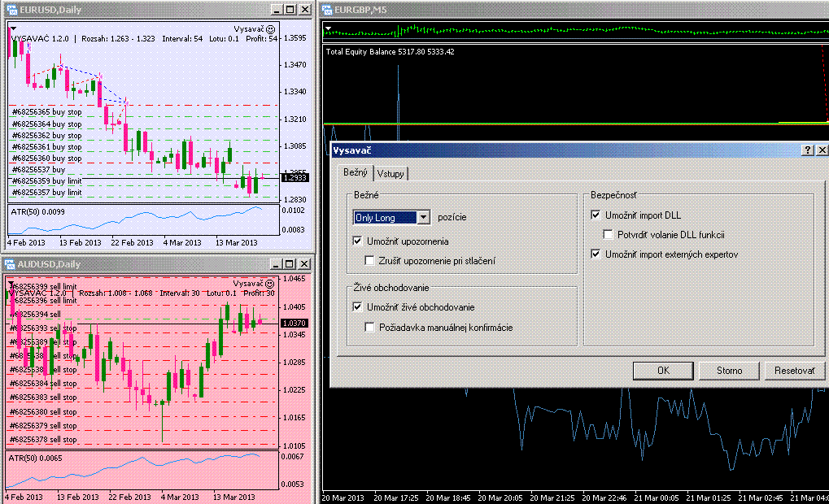829x504 pixels.
Task: Click the 21 Mar 00:05 time label under the EURGBP chart
Action: click(656, 497)
